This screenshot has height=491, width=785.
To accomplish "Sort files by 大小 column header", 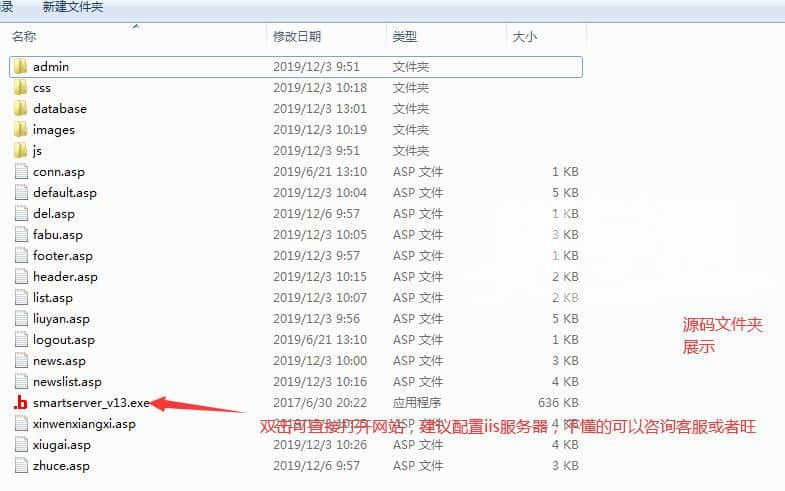I will point(524,36).
